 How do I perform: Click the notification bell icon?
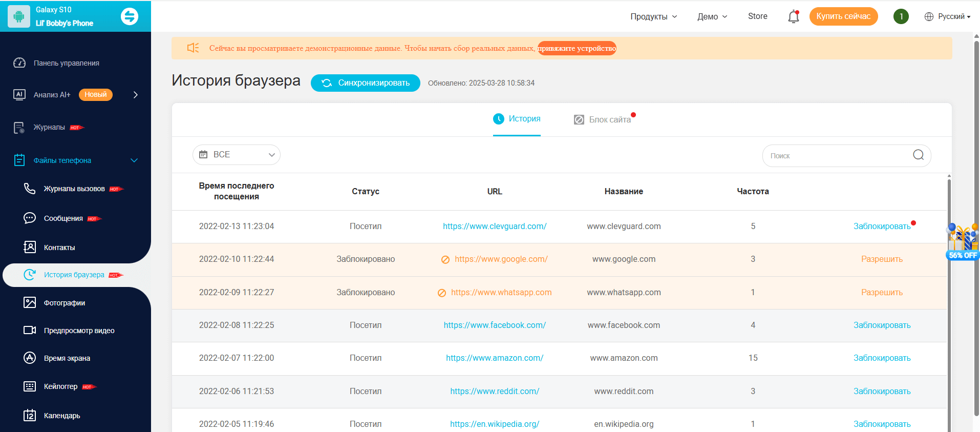pyautogui.click(x=794, y=16)
